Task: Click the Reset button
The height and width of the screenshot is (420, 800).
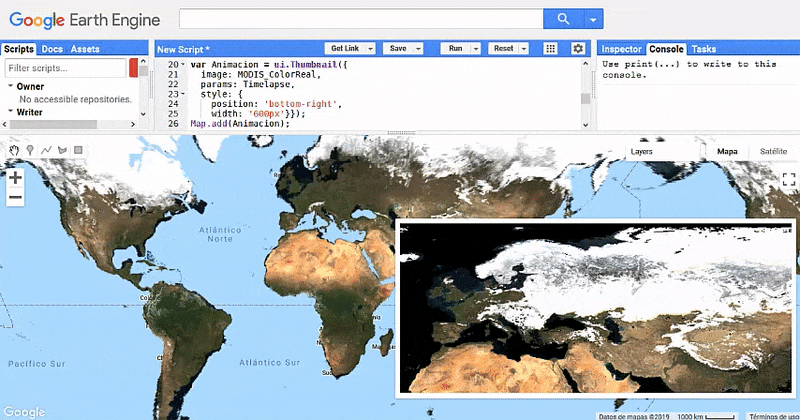Action: pos(504,48)
